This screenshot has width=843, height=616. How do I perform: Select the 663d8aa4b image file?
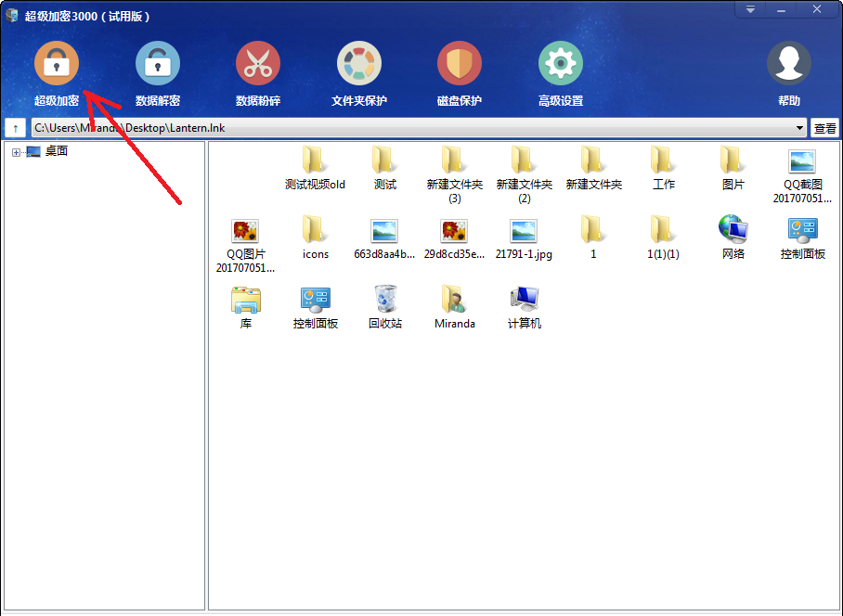384,239
